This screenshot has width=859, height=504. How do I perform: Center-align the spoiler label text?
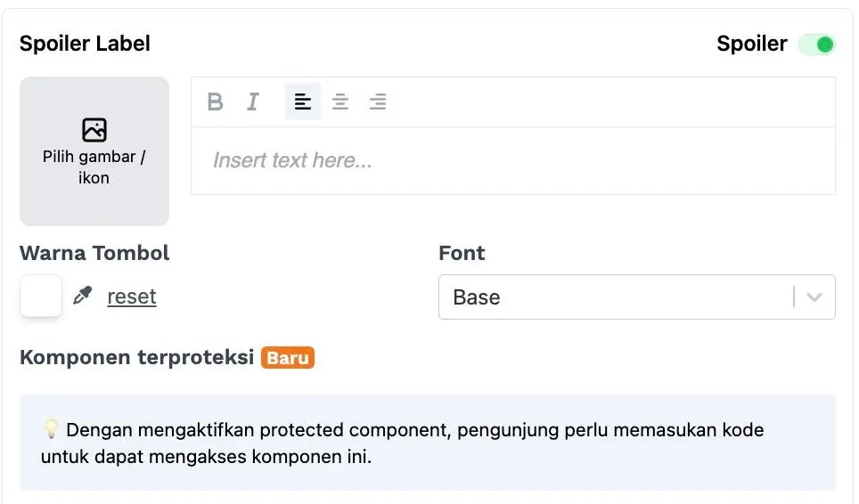(340, 102)
